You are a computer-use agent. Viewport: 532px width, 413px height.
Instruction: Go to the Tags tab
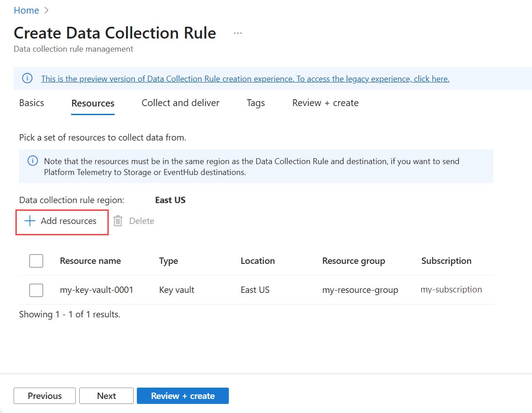[x=256, y=103]
